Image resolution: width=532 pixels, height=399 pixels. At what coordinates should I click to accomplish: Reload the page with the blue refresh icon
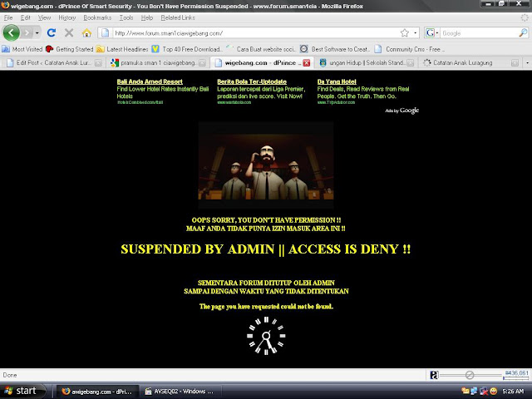pyautogui.click(x=52, y=33)
